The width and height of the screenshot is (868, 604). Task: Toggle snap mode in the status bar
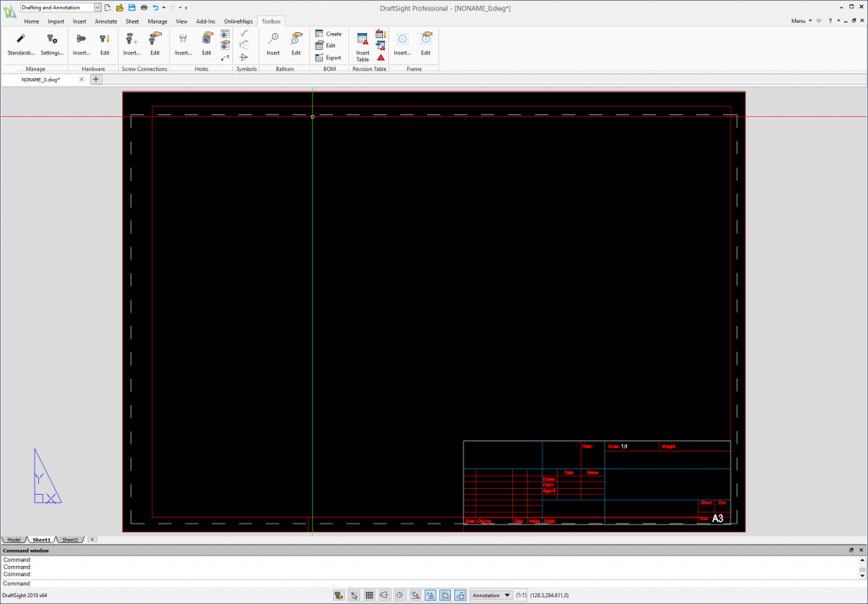353,595
